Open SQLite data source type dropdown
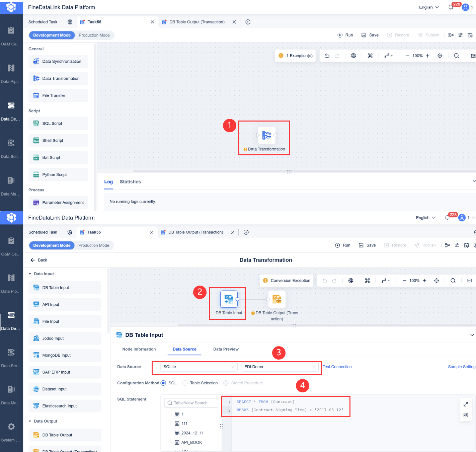 click(x=199, y=367)
